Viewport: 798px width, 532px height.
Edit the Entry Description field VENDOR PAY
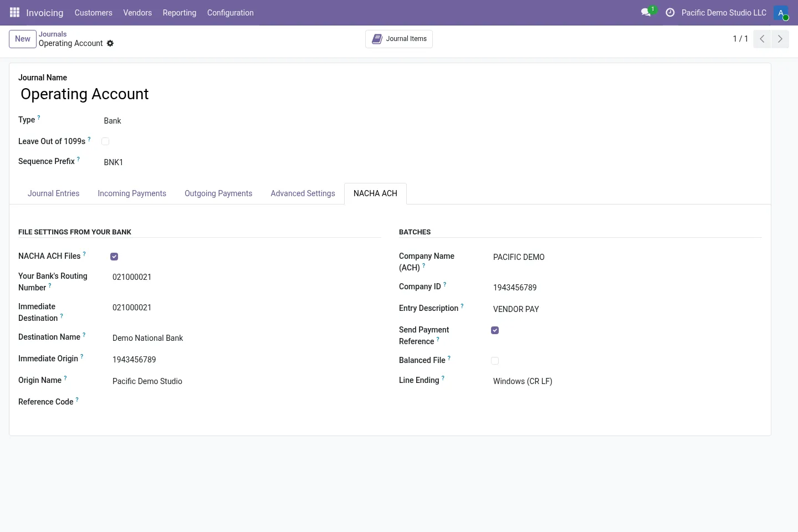pyautogui.click(x=627, y=309)
